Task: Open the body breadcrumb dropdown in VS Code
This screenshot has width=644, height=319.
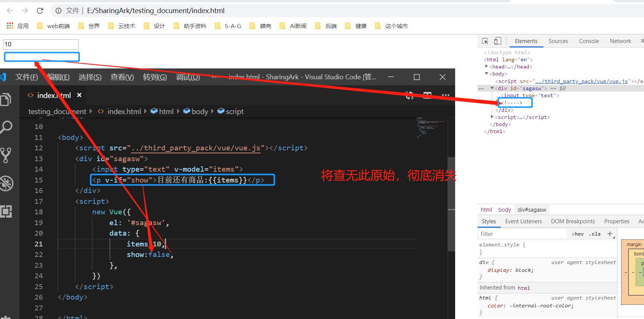Action: coord(196,111)
